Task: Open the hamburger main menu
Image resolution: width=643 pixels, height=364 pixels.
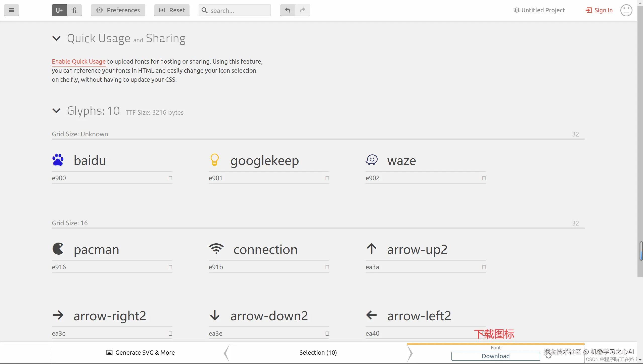Action: click(x=11, y=10)
